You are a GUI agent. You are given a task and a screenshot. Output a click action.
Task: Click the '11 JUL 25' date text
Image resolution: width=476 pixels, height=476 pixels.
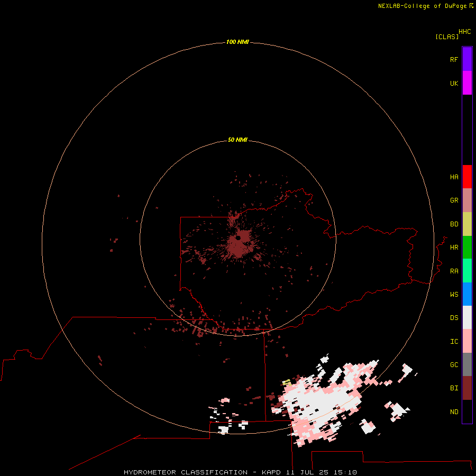click(x=307, y=472)
